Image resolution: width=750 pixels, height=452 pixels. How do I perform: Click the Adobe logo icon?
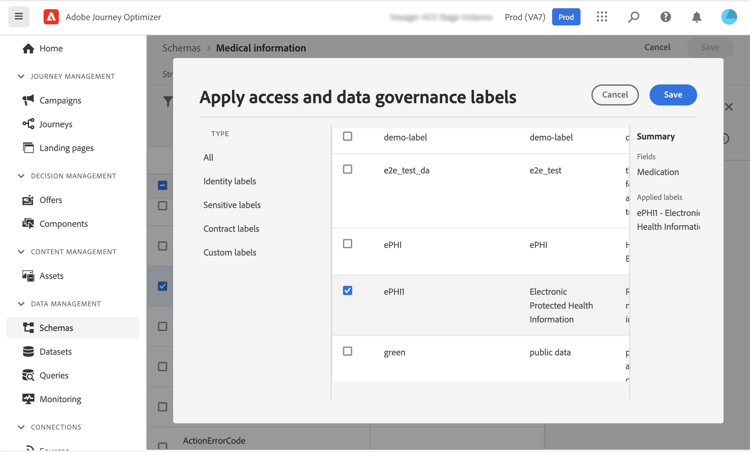click(51, 17)
